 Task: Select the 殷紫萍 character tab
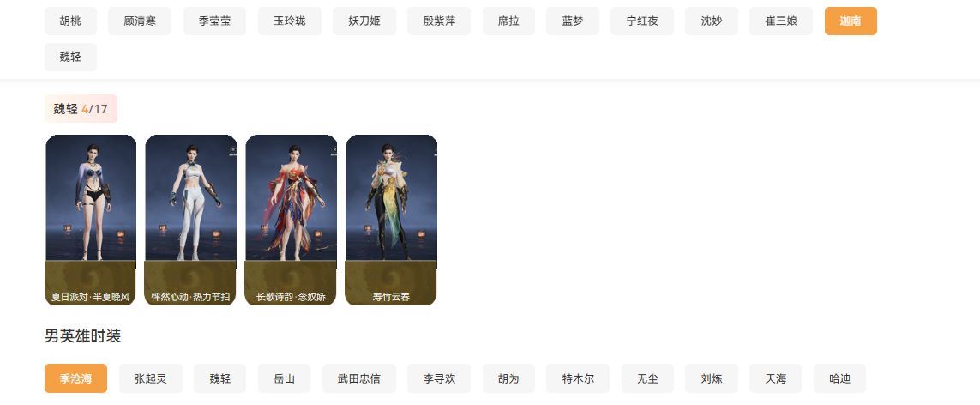(439, 21)
